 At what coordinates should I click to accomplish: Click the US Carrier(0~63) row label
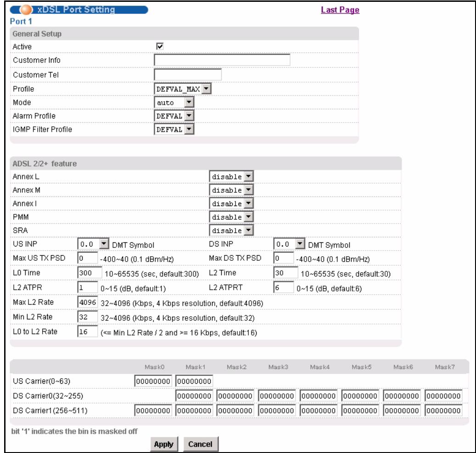click(42, 381)
